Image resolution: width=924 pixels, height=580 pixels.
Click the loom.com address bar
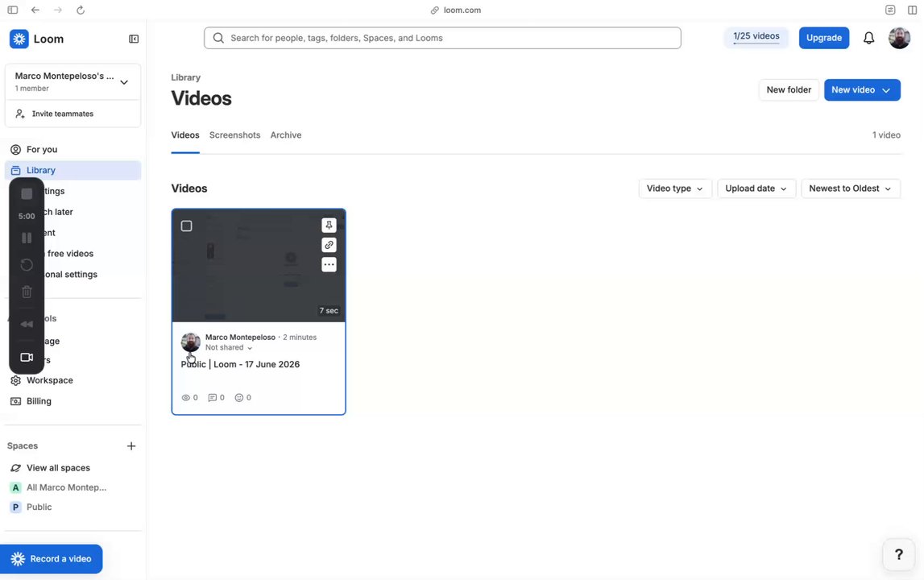click(x=455, y=10)
